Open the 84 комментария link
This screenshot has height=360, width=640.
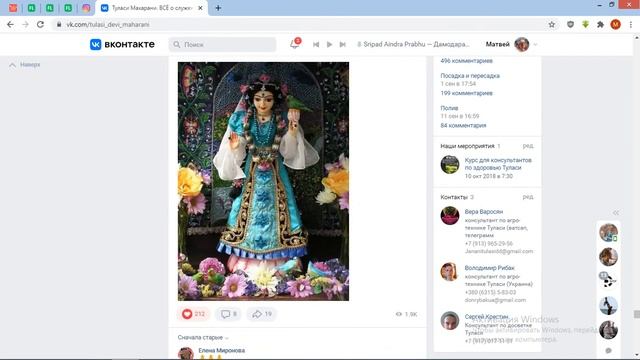pyautogui.click(x=463, y=125)
